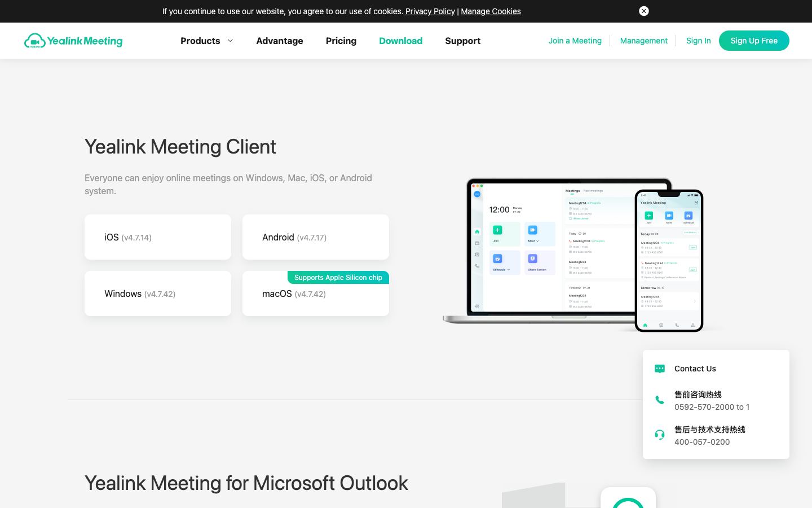Click Join a Meeting link
812x508 pixels.
[x=575, y=41]
